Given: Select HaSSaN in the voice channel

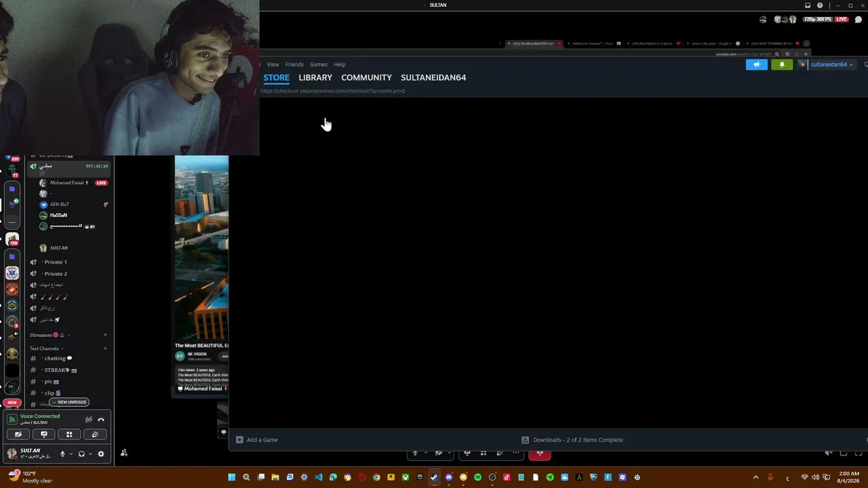Looking at the screenshot, I should pos(58,215).
